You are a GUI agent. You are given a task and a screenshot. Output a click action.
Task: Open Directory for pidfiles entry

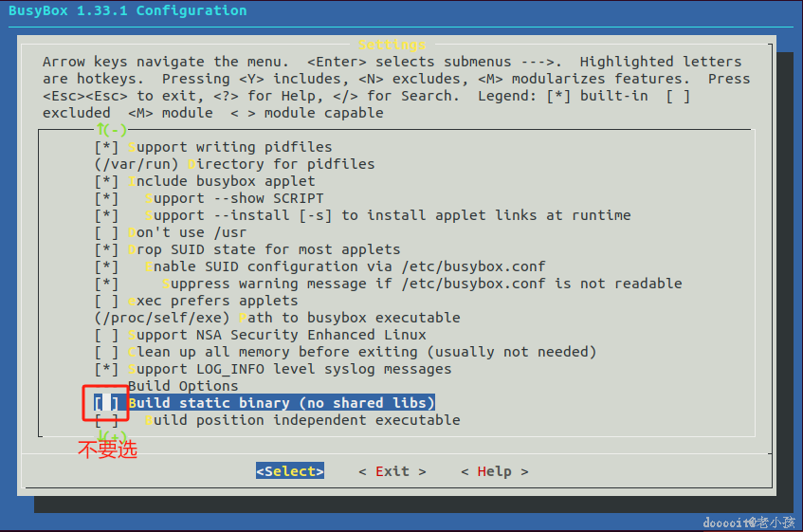(234, 164)
